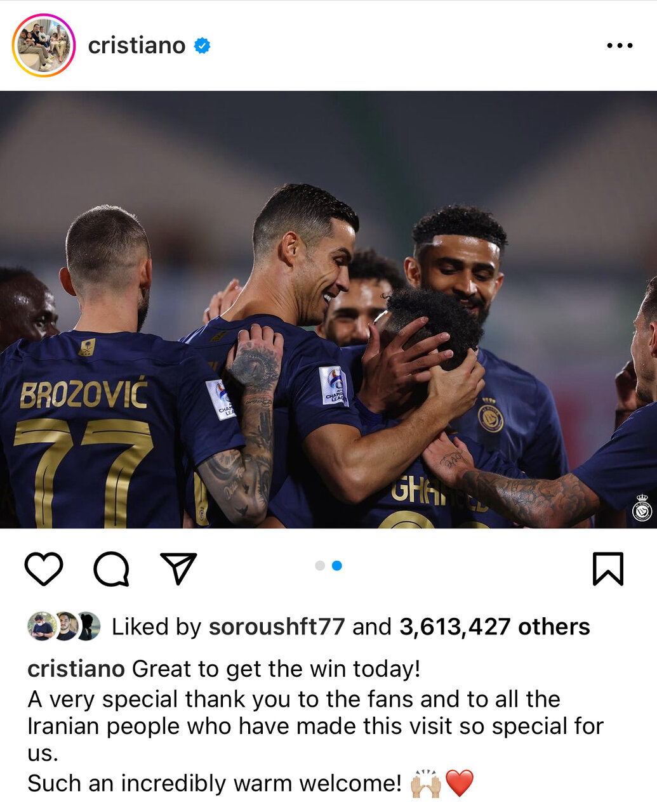This screenshot has height=812, width=657.
Task: Tap the middle liker avatar thumbnail
Action: click(65, 626)
